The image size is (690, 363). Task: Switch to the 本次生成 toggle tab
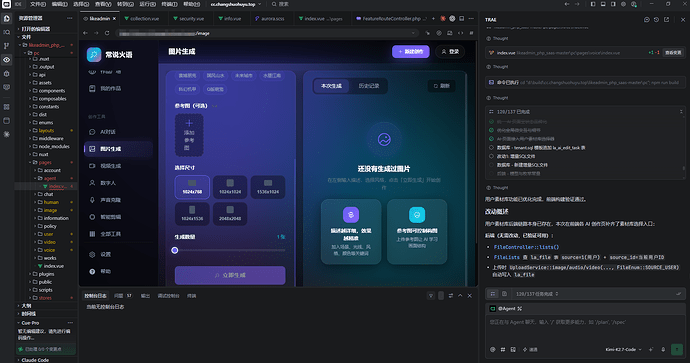coord(331,86)
